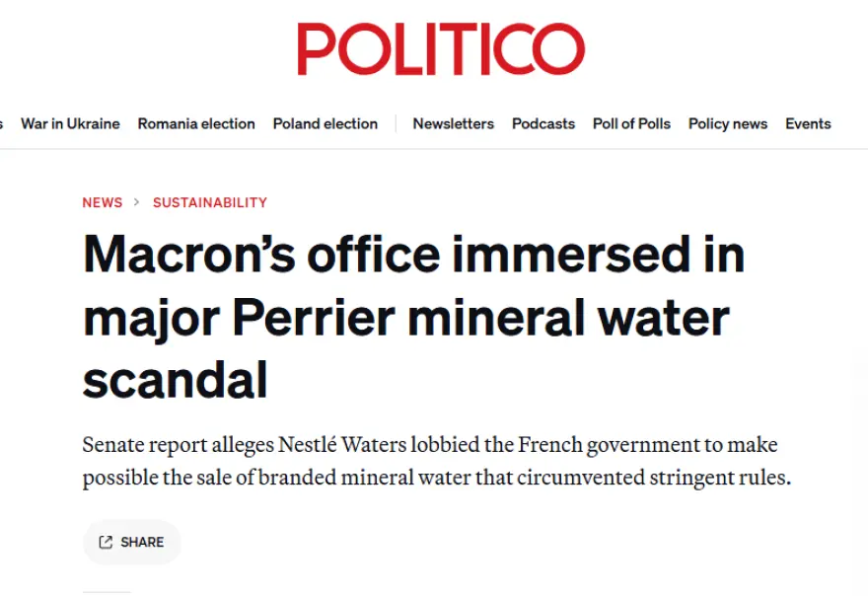Click 'Nestlé Waters' in the subheading
The height and width of the screenshot is (596, 868).
(342, 445)
